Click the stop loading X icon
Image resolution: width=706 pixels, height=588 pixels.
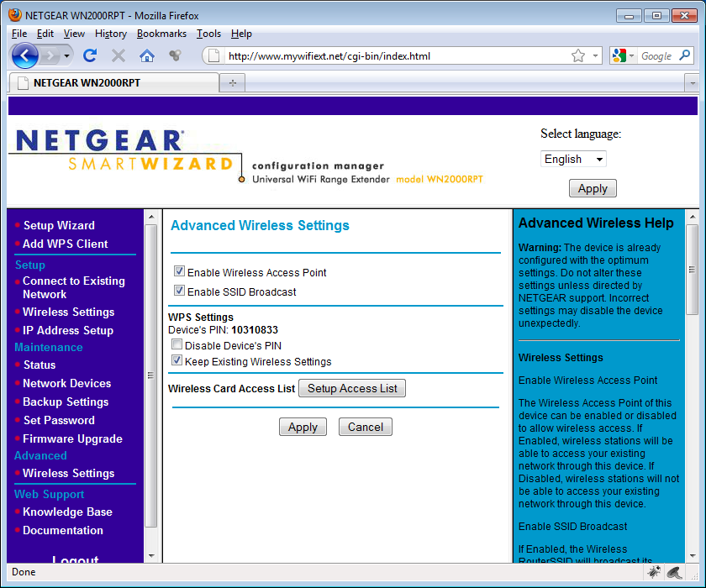coord(119,55)
